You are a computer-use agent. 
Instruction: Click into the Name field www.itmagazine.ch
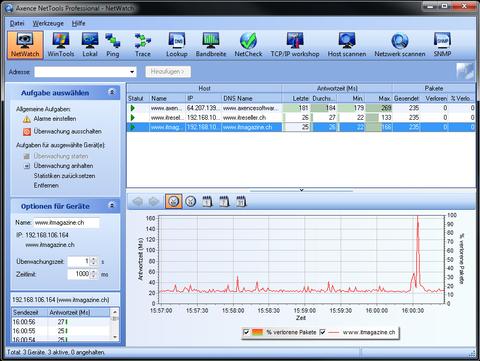[x=66, y=223]
